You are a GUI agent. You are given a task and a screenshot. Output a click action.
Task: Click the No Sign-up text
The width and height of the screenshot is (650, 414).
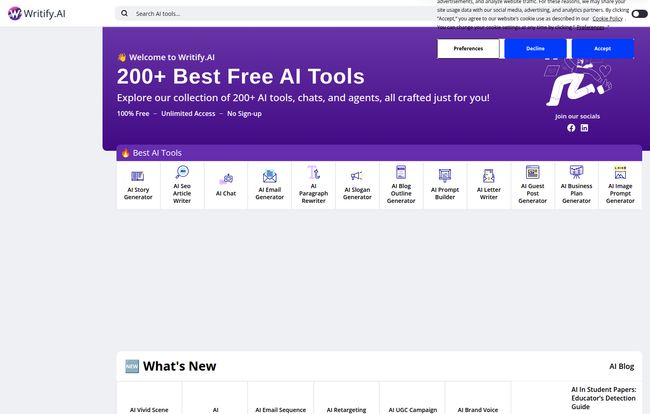[244, 114]
